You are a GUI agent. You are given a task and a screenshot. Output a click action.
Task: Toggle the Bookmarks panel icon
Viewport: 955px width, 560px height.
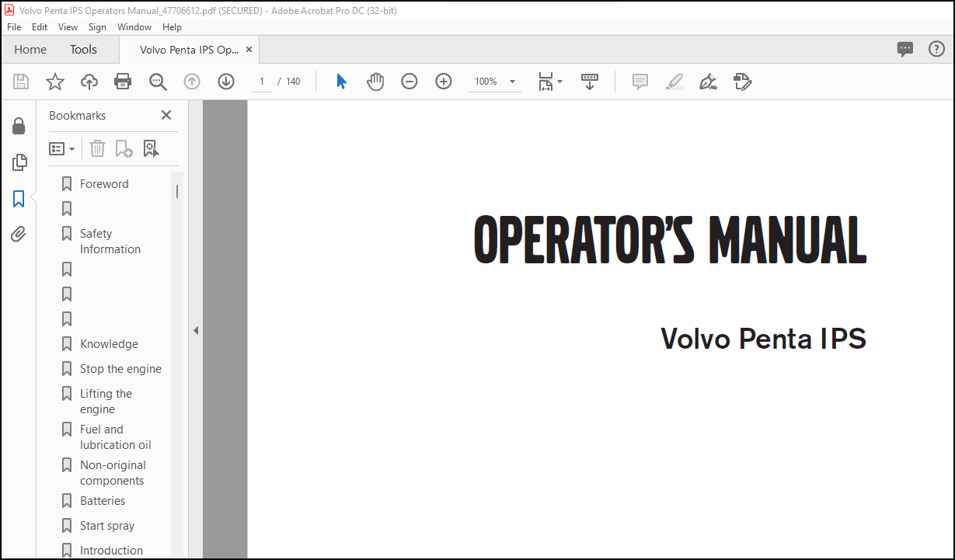(x=19, y=199)
